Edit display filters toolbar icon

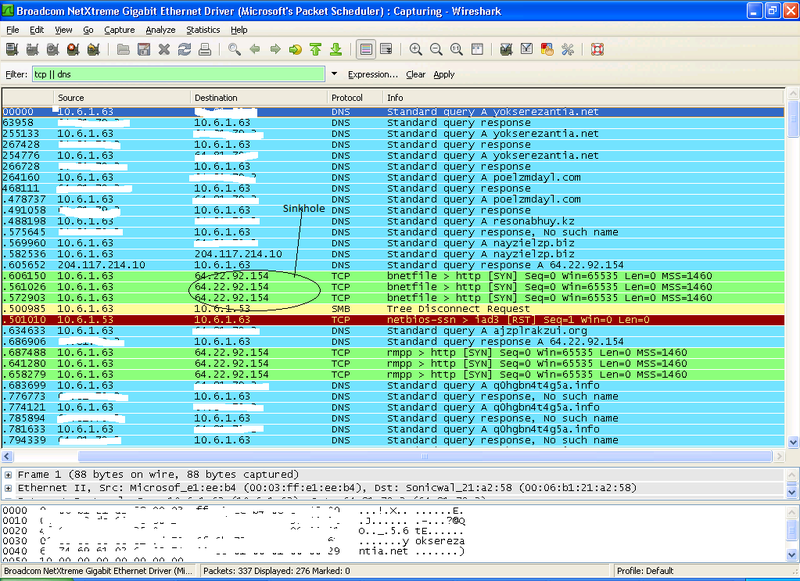(x=527, y=49)
